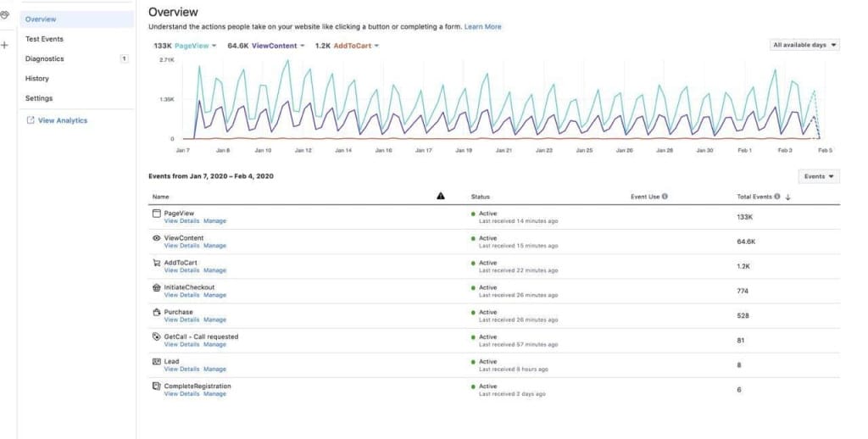Viewport: 868px width, 439px height.
Task: Click the Event Use info icon
Action: point(665,197)
